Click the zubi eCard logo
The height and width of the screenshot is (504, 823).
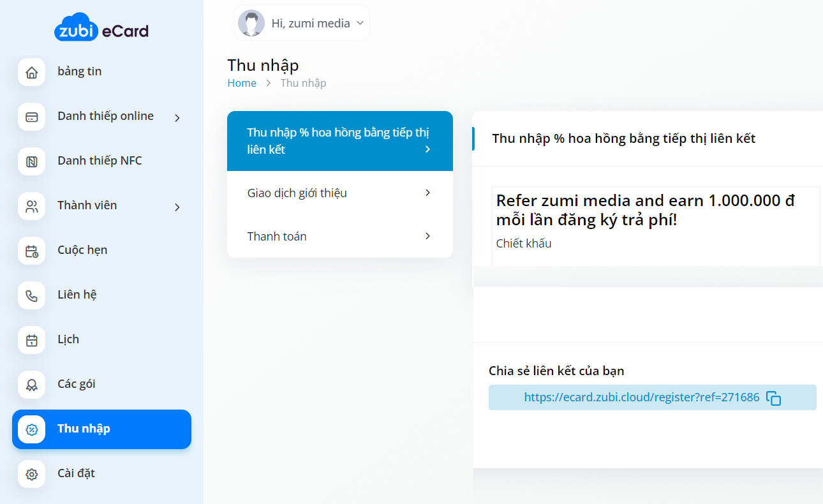point(101,27)
